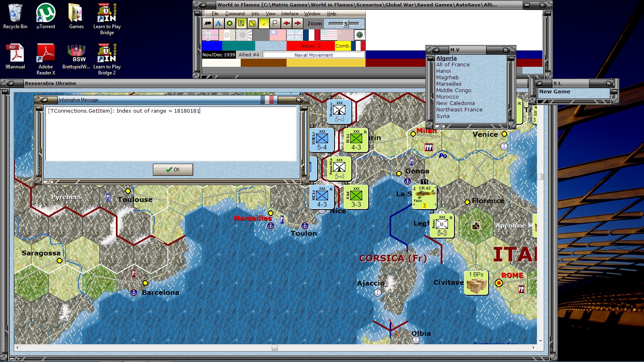Click OK in the Informative Message dialog
Image resolution: width=644 pixels, height=362 pixels.
[173, 170]
